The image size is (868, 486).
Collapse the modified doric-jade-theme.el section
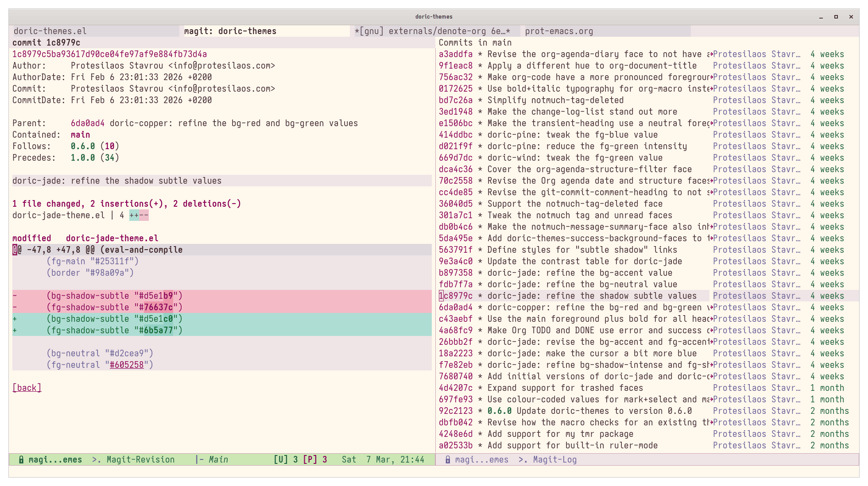coord(85,238)
